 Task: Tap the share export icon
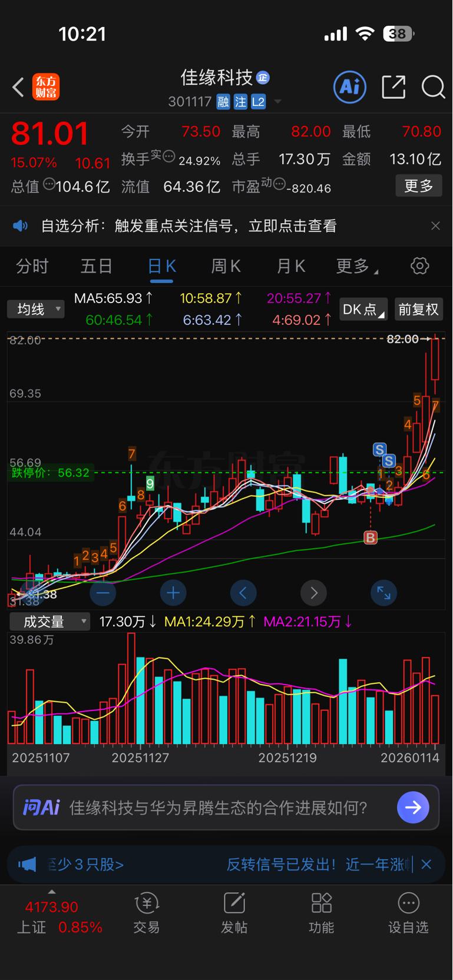(x=394, y=87)
